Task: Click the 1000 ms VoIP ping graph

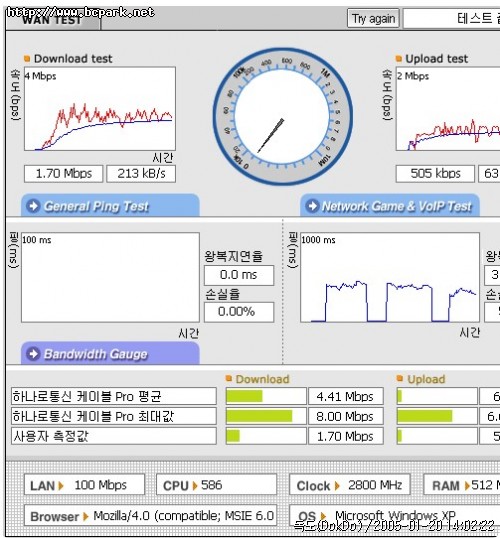Action: (x=390, y=278)
